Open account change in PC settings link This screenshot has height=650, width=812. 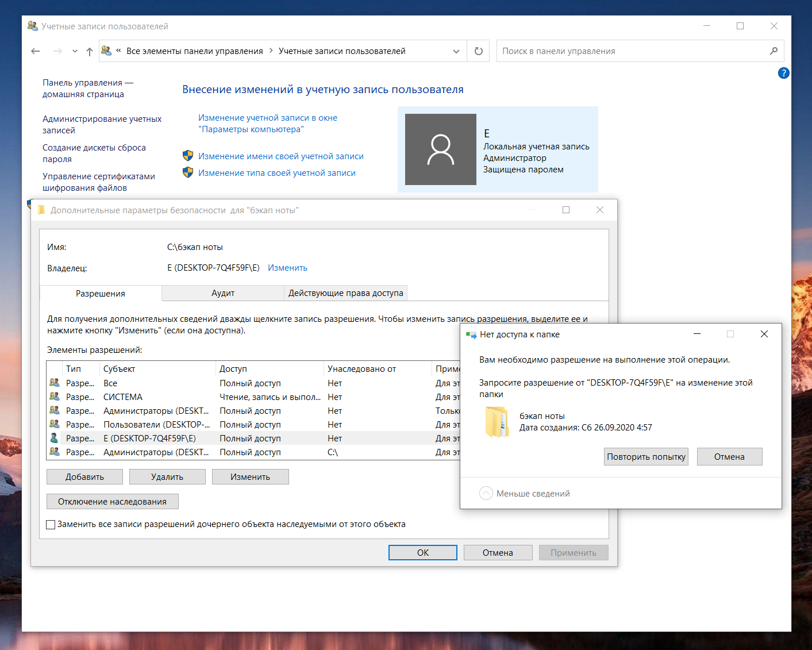pyautogui.click(x=268, y=124)
